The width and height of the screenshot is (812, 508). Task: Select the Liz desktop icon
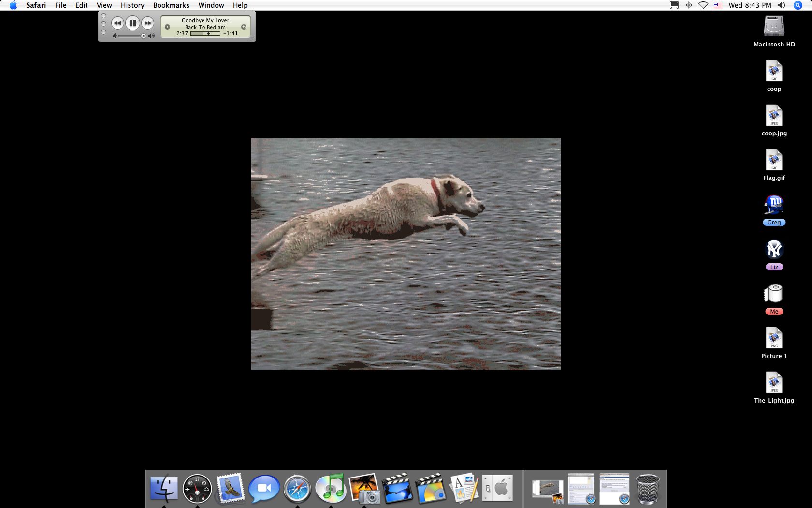[x=774, y=250]
